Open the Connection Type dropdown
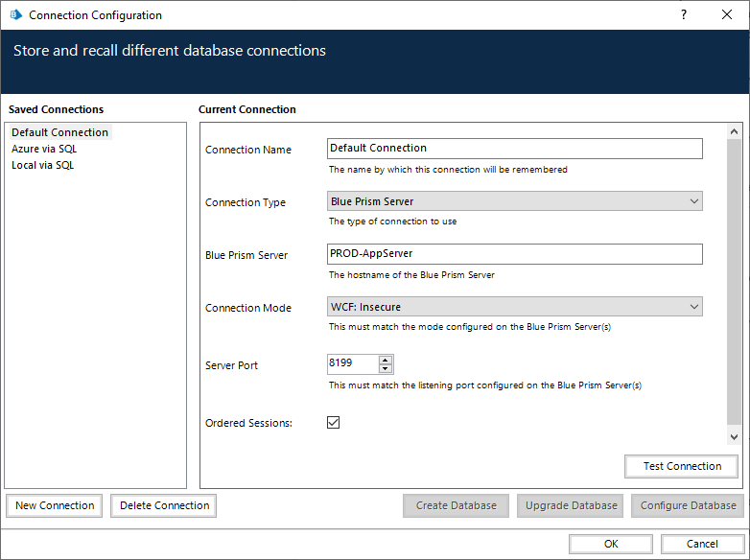This screenshot has width=750, height=560. pos(514,201)
